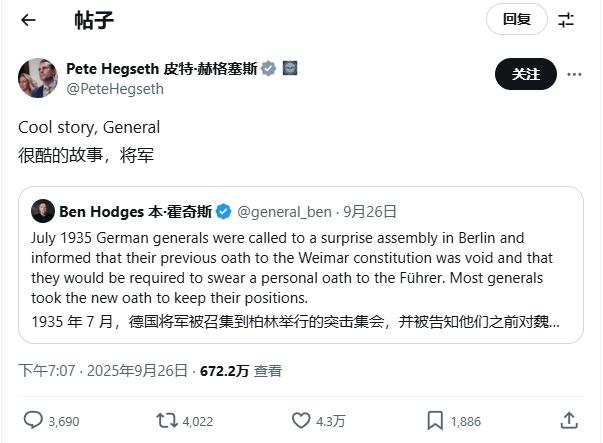Click the @PeteHegseth handle
This screenshot has height=443, width=603.
[x=115, y=89]
